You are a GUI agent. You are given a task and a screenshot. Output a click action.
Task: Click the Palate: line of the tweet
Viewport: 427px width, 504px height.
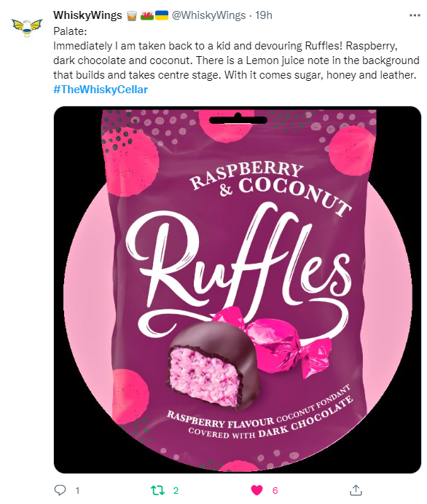[x=70, y=31]
